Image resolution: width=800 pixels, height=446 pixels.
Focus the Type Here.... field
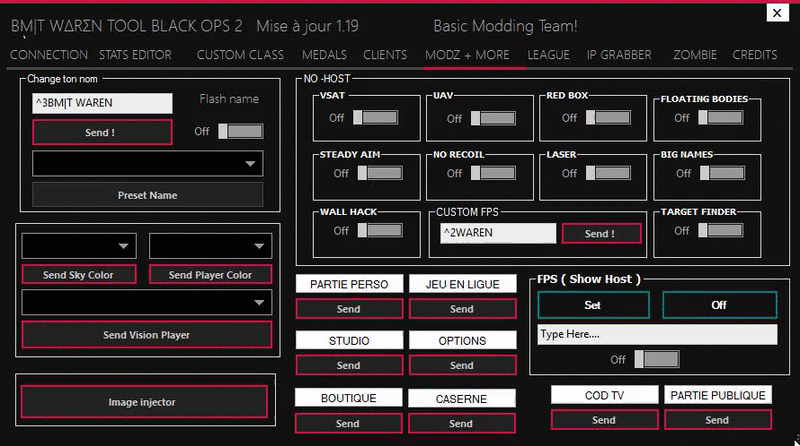point(658,334)
